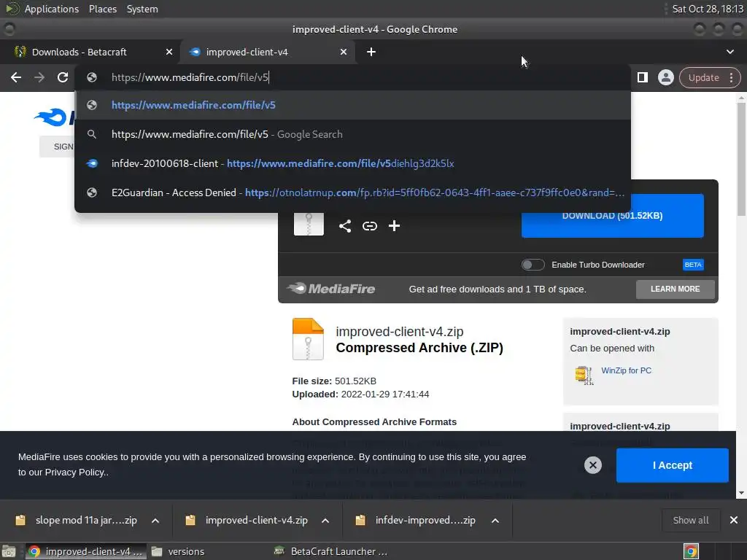The image size is (747, 560).
Task: Select the E2Guardian Access Denied suggestion
Action: pos(352,192)
